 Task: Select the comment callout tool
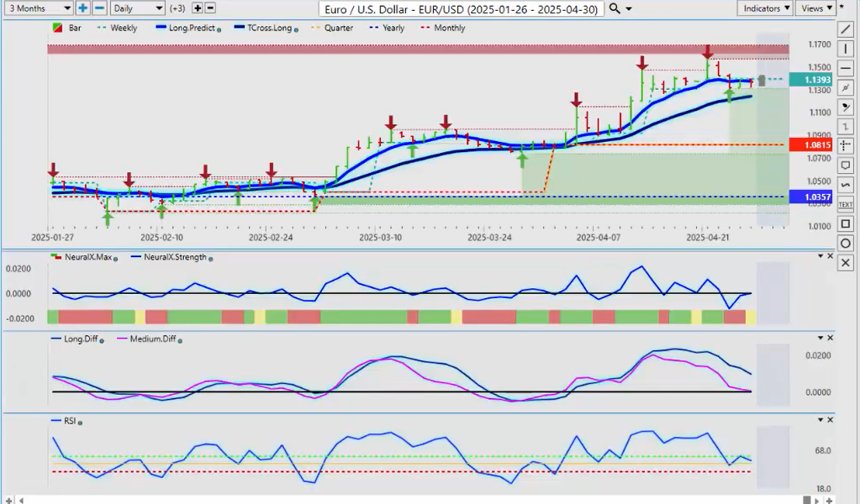[846, 165]
